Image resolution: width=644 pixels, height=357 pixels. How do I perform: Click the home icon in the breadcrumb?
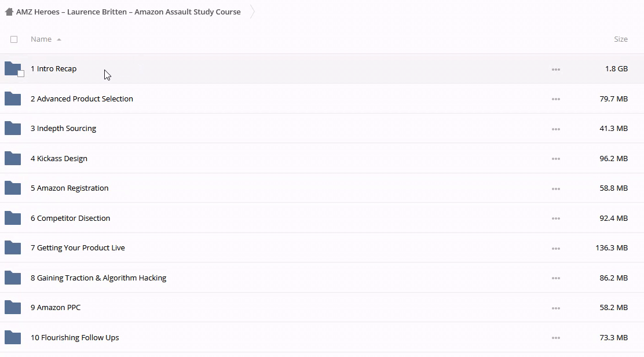(9, 12)
